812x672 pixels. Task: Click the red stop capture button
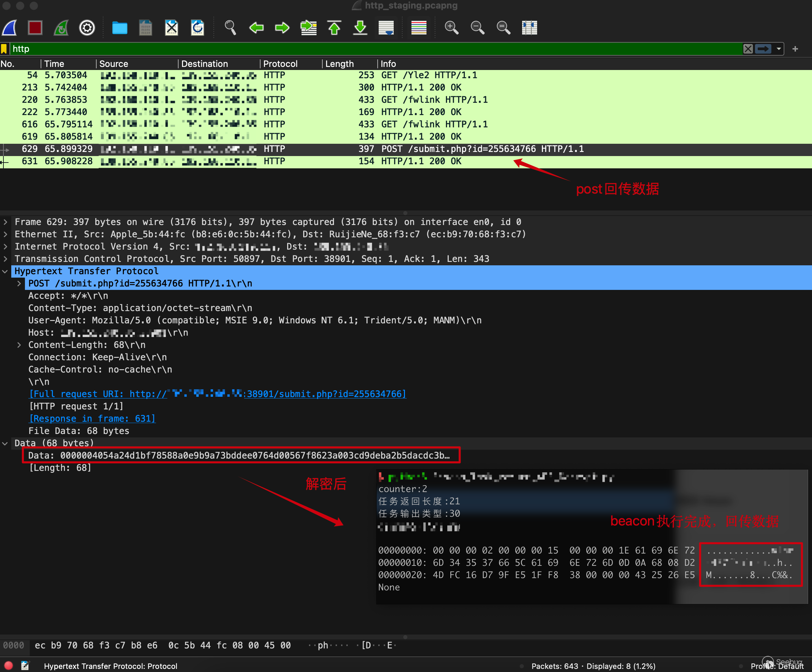click(x=35, y=28)
